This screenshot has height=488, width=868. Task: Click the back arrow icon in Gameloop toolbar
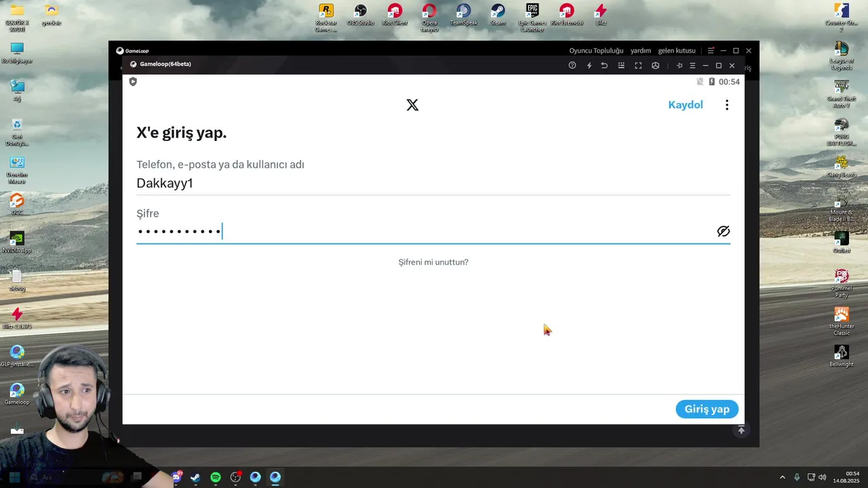coord(604,66)
